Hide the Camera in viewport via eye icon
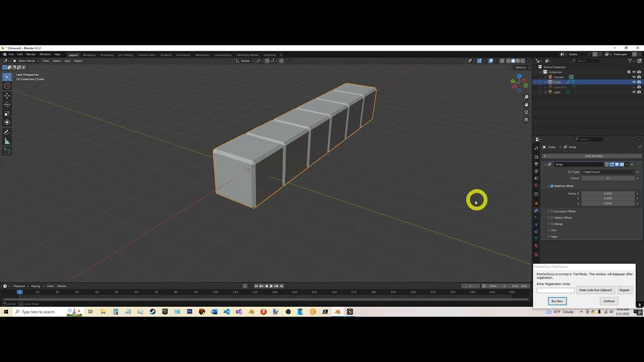Screen dimensions: 644x362 click(x=634, y=77)
